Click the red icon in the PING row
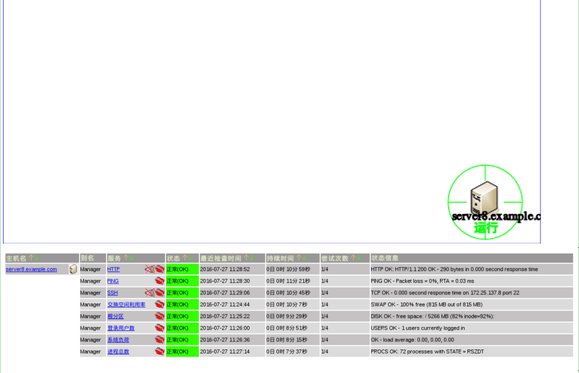The width and height of the screenshot is (579, 373). coord(160,281)
